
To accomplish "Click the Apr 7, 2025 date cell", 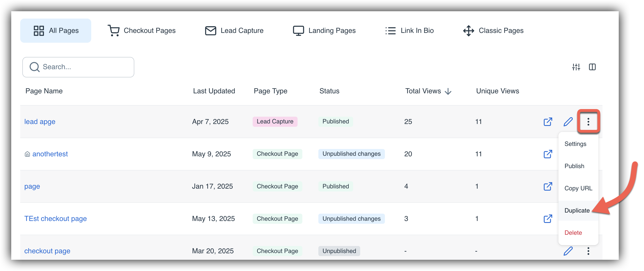I will coord(210,122).
